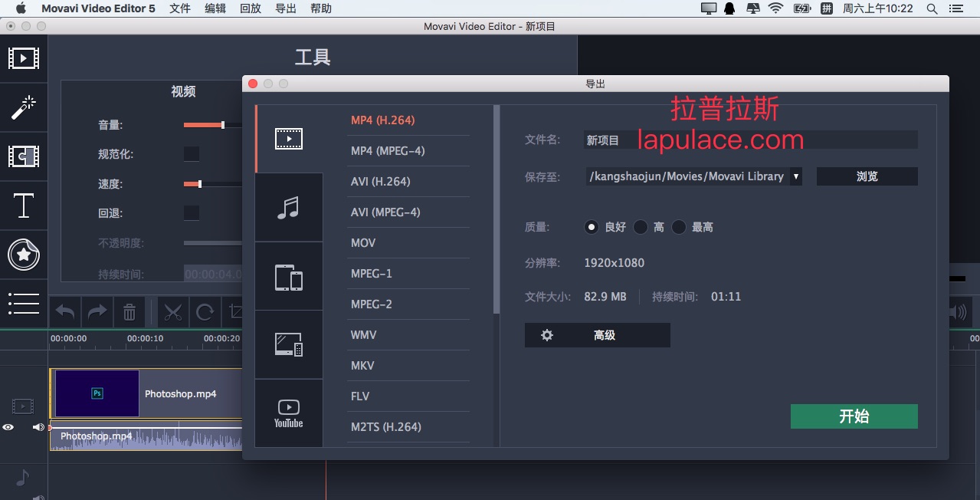Viewport: 980px width, 500px height.
Task: Open the Titles text tool
Action: (23, 206)
